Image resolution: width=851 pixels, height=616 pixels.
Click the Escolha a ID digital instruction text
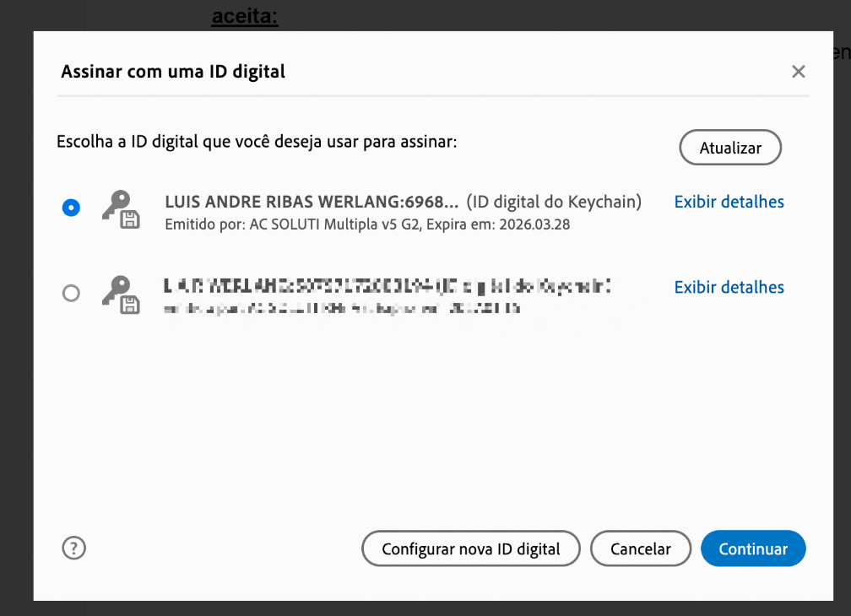click(257, 141)
